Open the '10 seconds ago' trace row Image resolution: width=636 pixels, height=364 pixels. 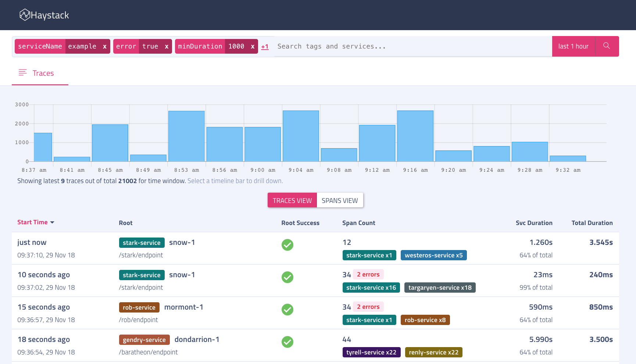[315, 281]
